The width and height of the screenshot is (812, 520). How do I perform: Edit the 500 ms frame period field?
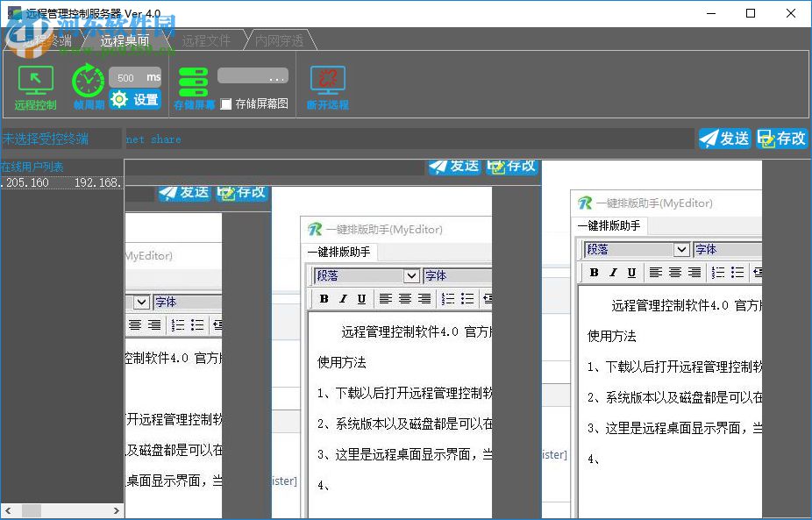[x=135, y=78]
